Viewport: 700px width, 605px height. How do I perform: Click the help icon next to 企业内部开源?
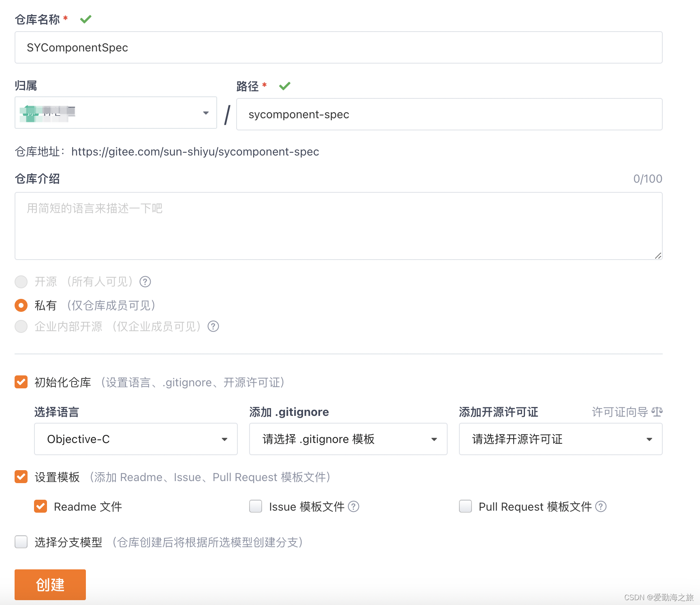[213, 326]
